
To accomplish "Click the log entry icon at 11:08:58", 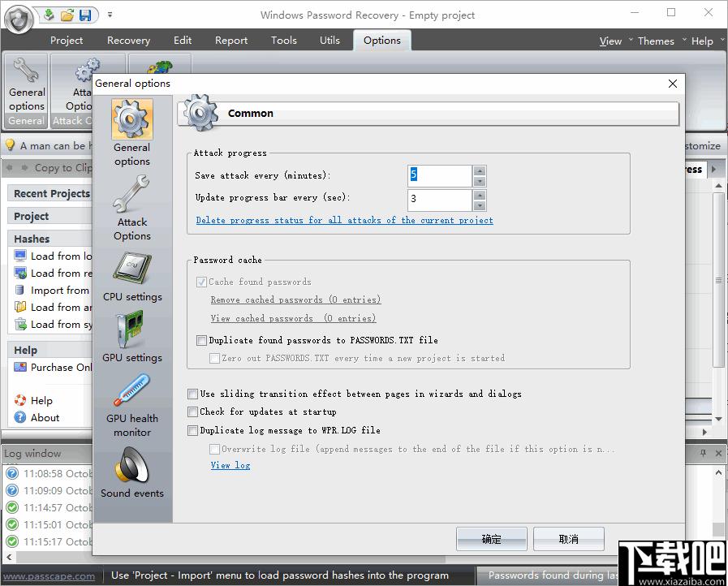I will tap(12, 474).
